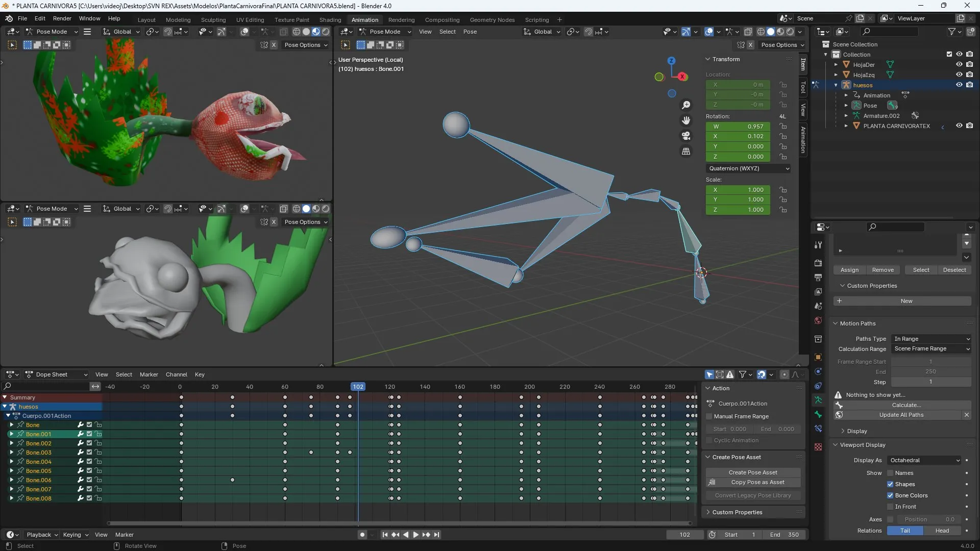Open the Keying menu in timeline footer

(x=76, y=535)
